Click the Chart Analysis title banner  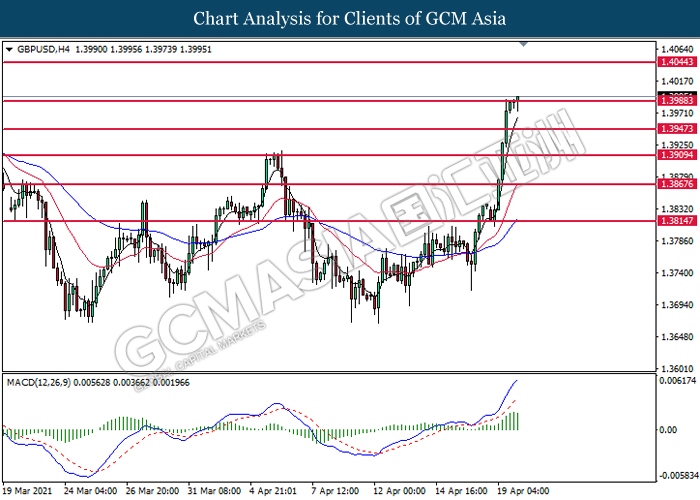[x=350, y=19]
